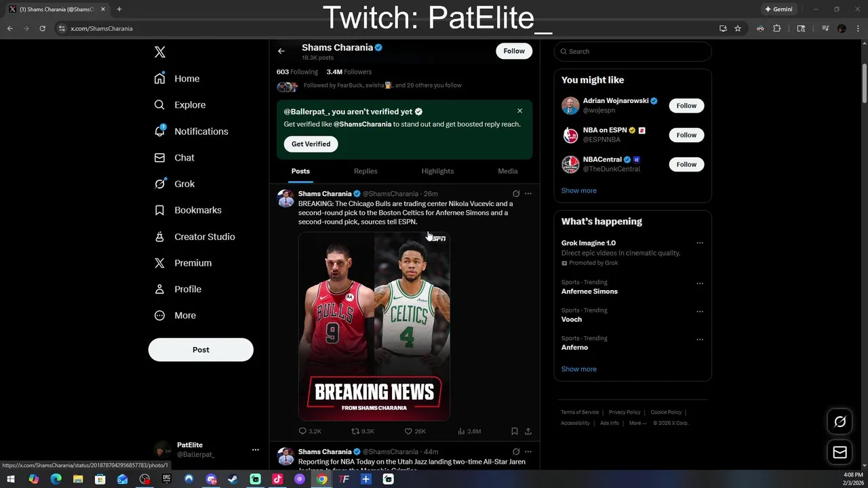Open Privacy Policy link

point(625,412)
